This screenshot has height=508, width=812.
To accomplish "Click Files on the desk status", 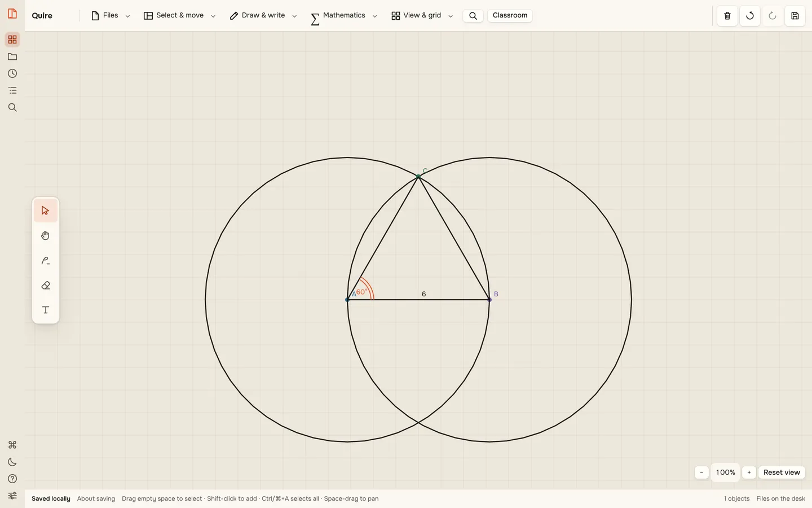I will tap(780, 499).
